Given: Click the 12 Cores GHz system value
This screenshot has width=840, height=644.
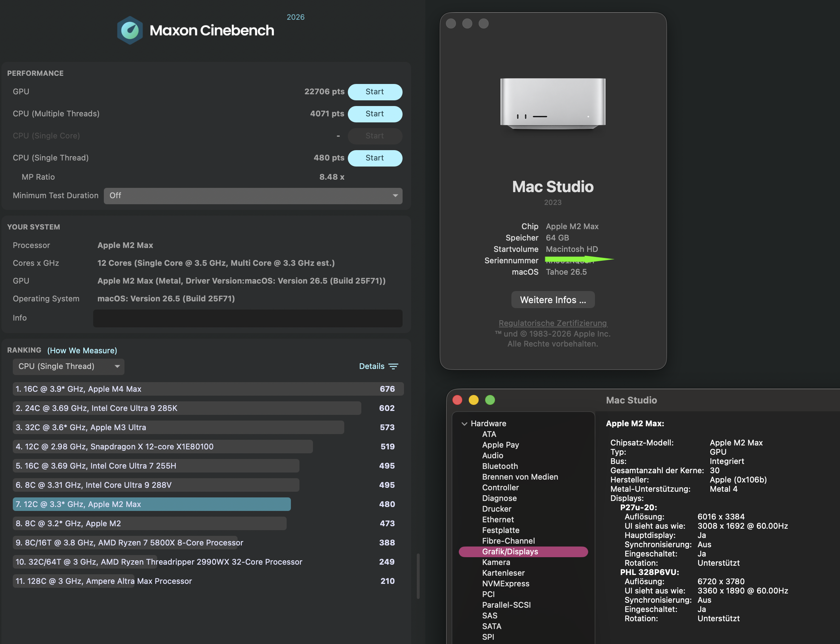Looking at the screenshot, I should click(x=216, y=263).
